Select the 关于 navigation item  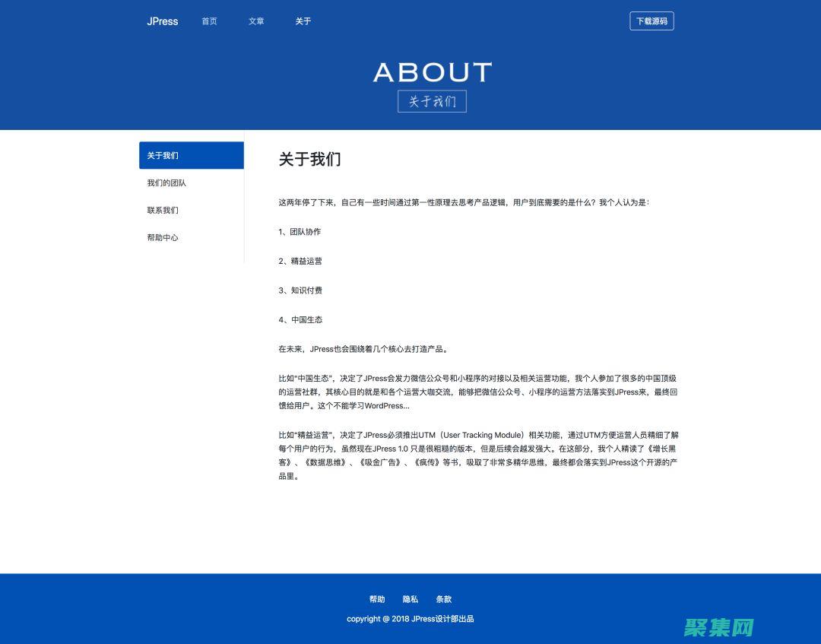[303, 21]
